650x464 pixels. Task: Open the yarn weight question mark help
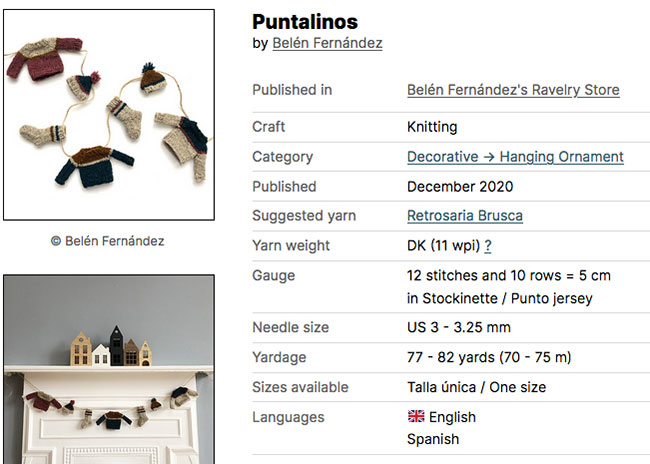pos(488,246)
